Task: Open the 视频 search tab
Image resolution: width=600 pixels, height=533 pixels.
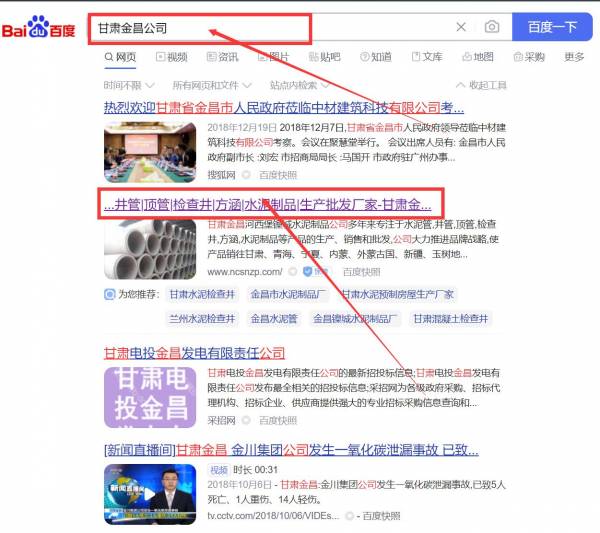Action: click(170, 58)
